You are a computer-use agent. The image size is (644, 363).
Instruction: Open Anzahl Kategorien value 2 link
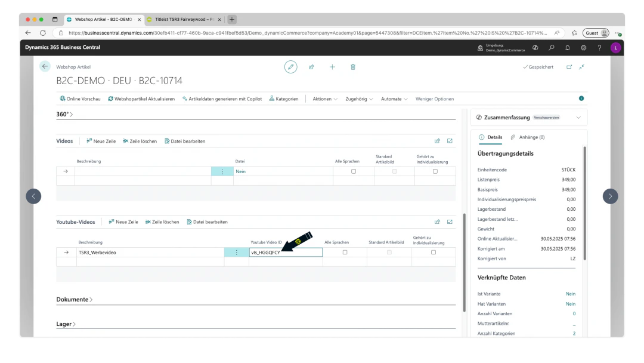pos(574,333)
